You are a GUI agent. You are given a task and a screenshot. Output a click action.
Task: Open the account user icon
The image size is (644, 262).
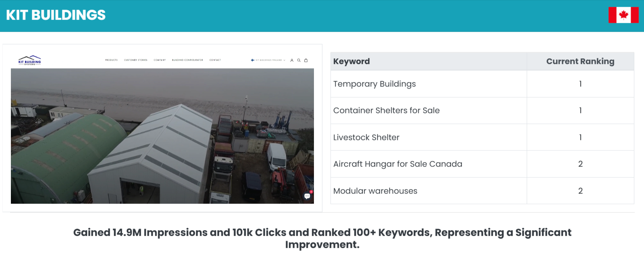(292, 60)
